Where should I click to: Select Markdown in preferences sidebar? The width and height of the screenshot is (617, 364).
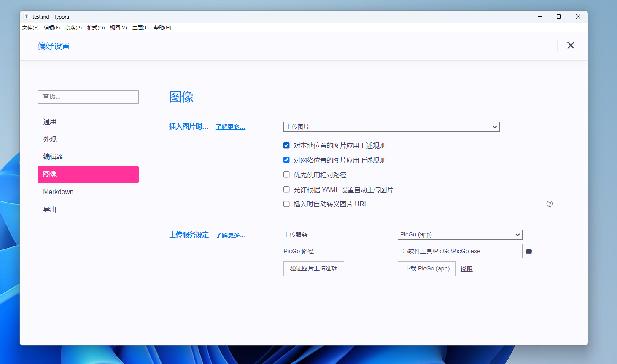coord(88,192)
